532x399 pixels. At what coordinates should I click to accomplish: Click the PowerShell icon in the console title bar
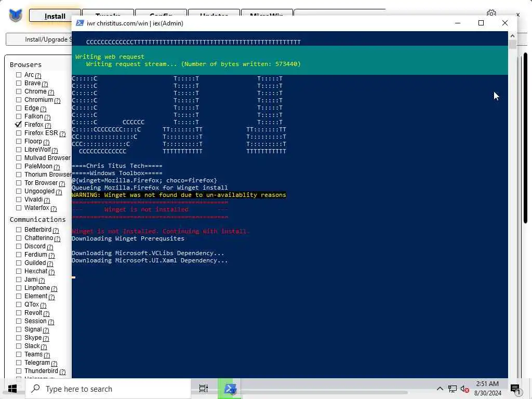[x=79, y=23]
